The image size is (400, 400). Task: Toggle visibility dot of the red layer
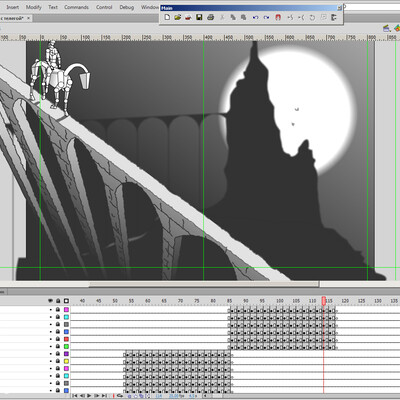pos(51,339)
